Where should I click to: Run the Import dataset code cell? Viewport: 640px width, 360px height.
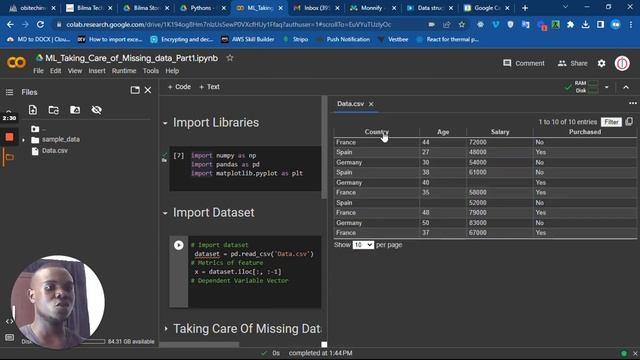(178, 245)
